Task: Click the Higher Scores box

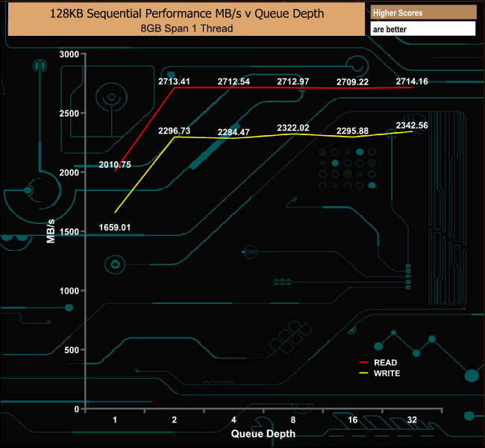Action: click(423, 13)
